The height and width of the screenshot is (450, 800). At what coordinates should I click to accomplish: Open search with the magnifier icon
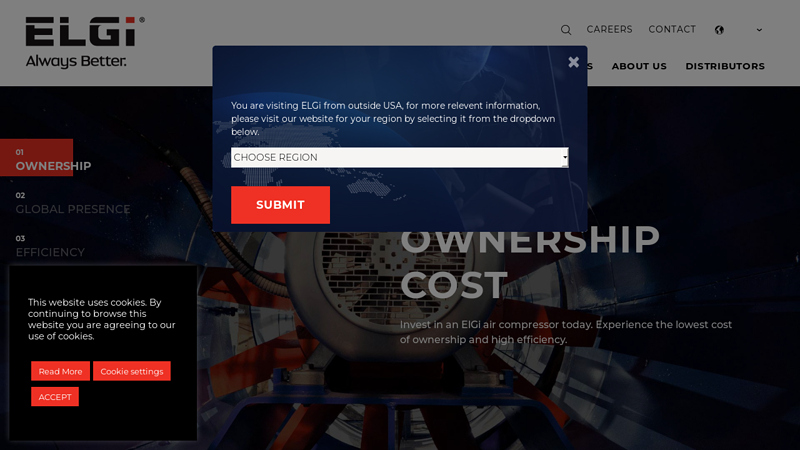[x=566, y=30]
